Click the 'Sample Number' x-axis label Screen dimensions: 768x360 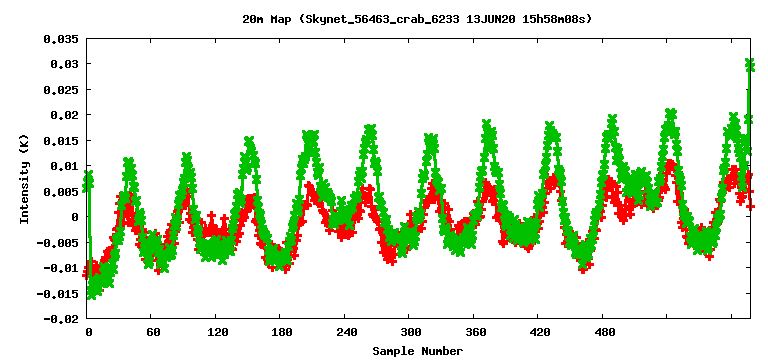pyautogui.click(x=417, y=351)
